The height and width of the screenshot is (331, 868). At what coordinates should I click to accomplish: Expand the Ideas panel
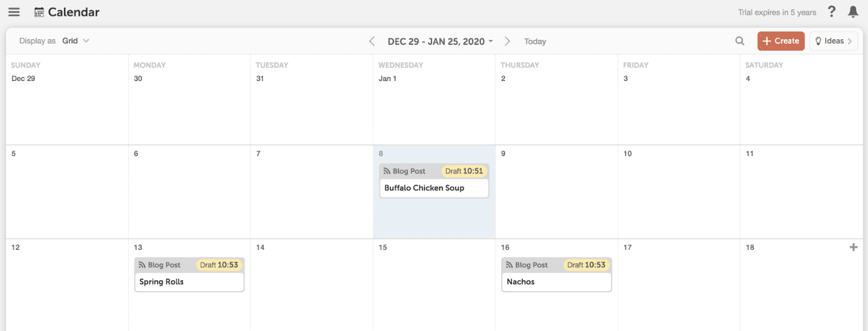tap(833, 41)
